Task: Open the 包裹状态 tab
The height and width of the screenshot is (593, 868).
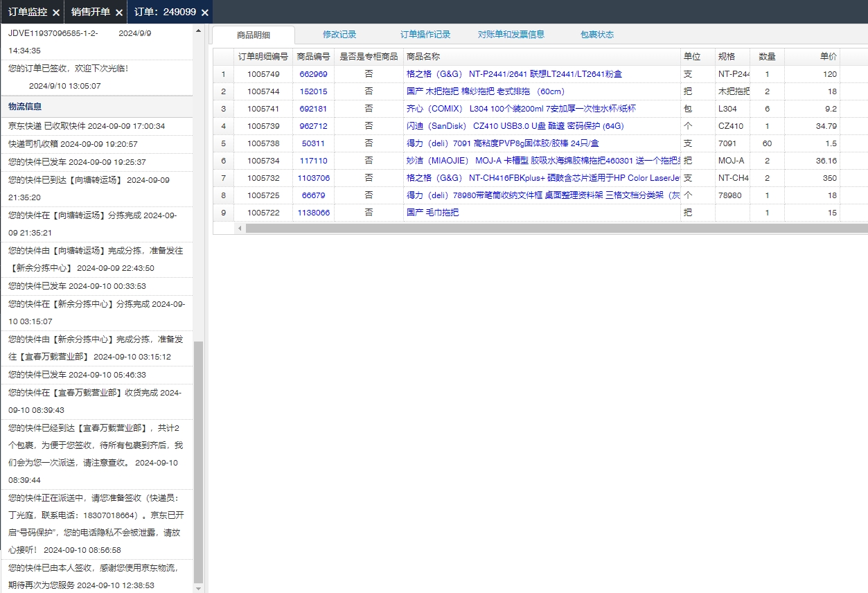Action: click(597, 35)
